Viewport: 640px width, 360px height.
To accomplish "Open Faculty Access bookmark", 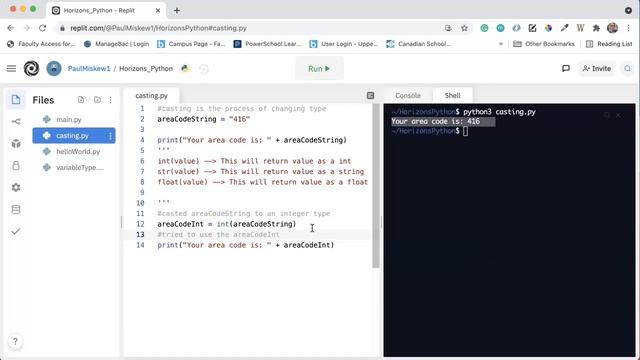I will tap(41, 44).
